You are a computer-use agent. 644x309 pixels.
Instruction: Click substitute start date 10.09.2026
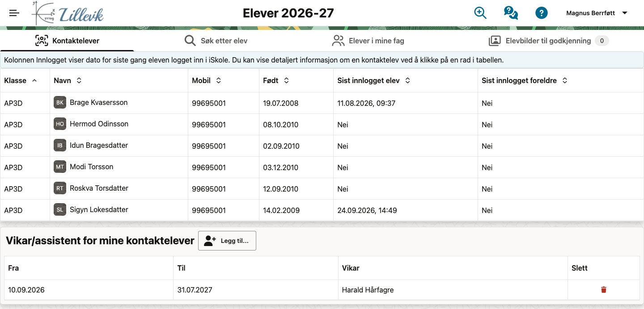26,290
